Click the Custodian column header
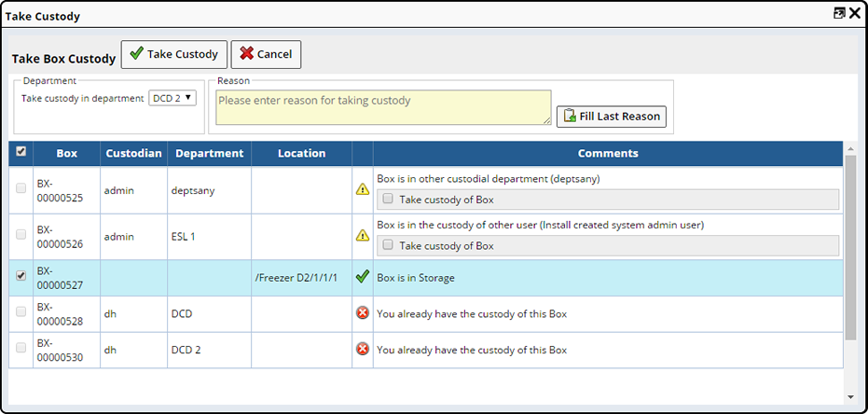 tap(134, 153)
